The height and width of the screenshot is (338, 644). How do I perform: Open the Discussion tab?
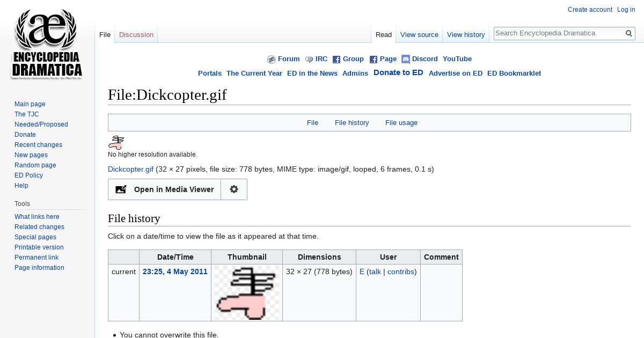pos(136,35)
